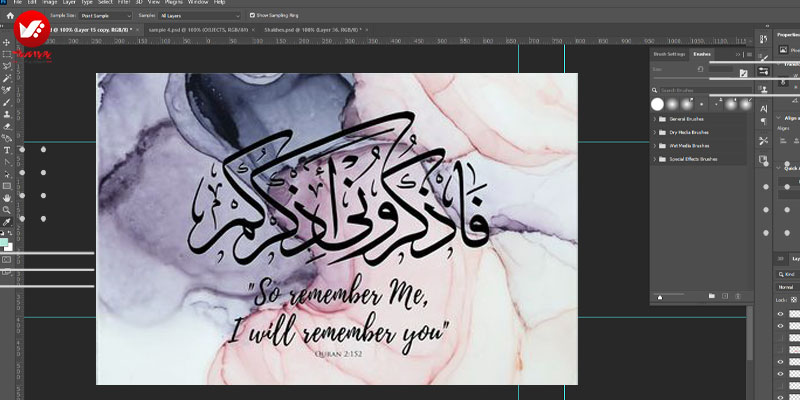Open the Sample Size dropdown
The width and height of the screenshot is (800, 400).
click(106, 16)
